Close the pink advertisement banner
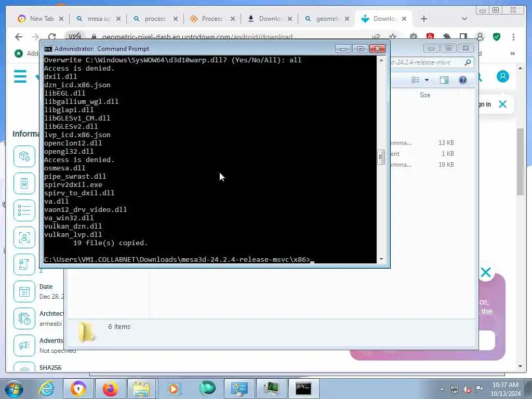 (486, 272)
